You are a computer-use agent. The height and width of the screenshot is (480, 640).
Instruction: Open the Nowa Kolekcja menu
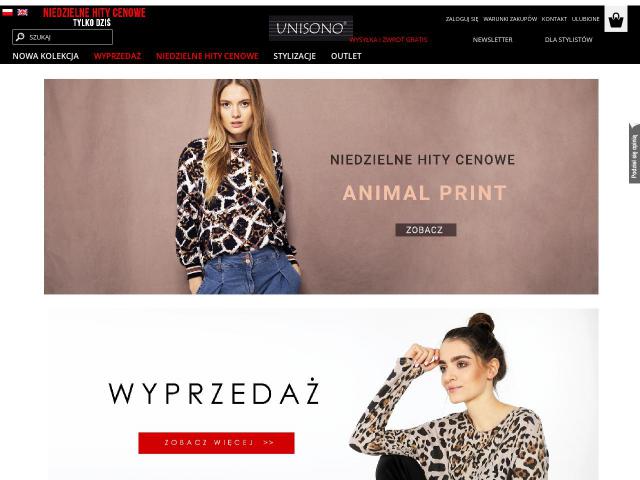click(45, 56)
